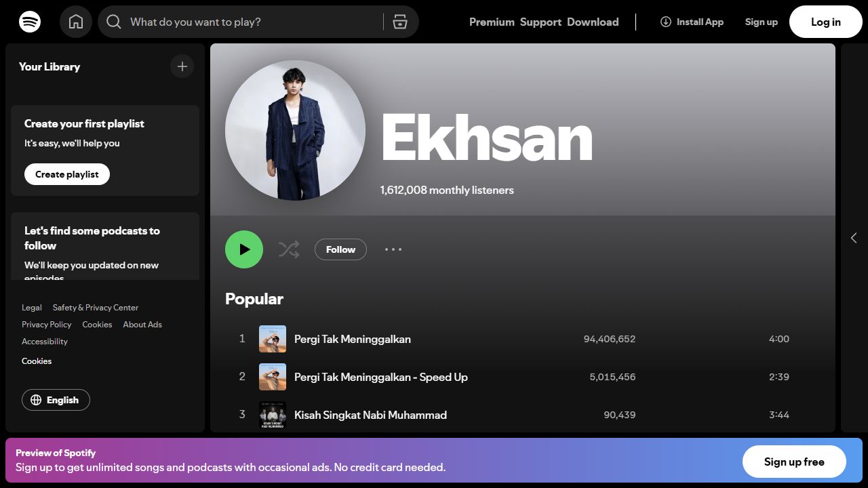This screenshot has width=868, height=488.
Task: Click Kisah Singkat Nabi Muhammad thumbnail
Action: click(x=273, y=415)
